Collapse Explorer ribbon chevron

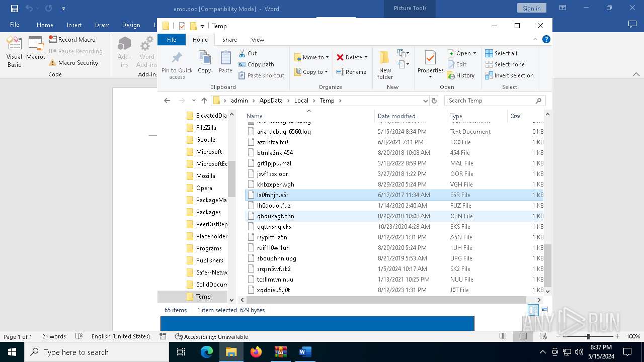tap(536, 39)
